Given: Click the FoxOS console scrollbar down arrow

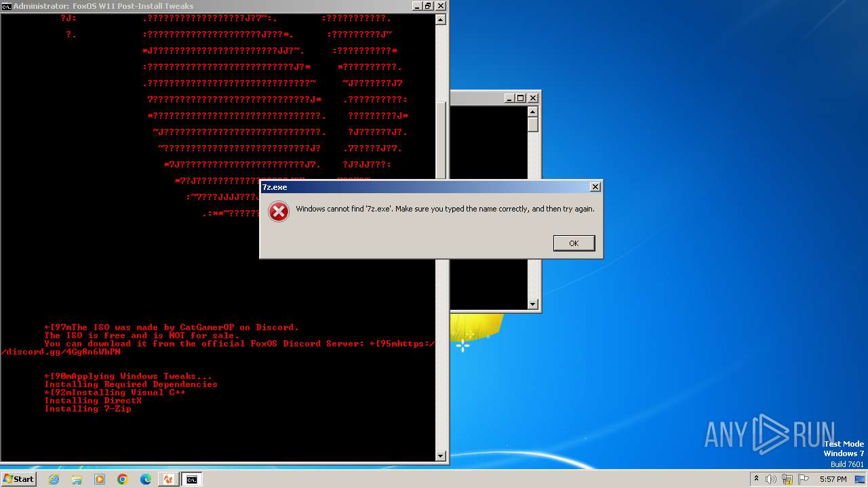Looking at the screenshot, I should click(440, 456).
